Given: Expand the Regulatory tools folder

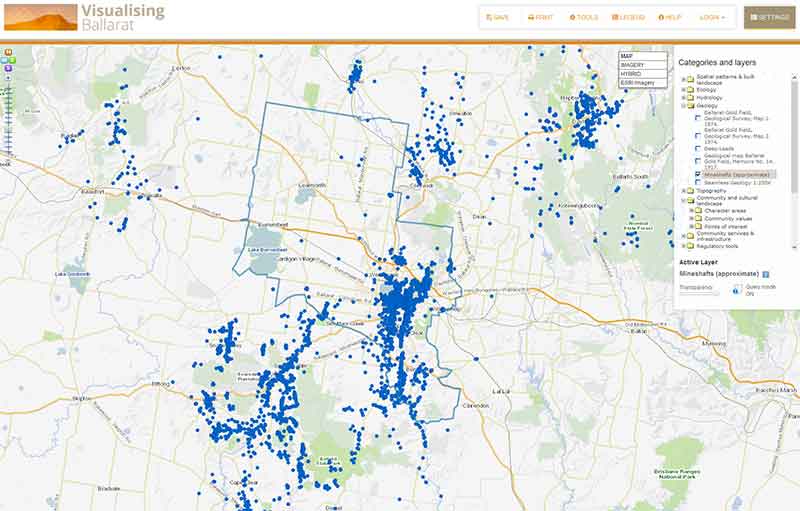Looking at the screenshot, I should (684, 246).
